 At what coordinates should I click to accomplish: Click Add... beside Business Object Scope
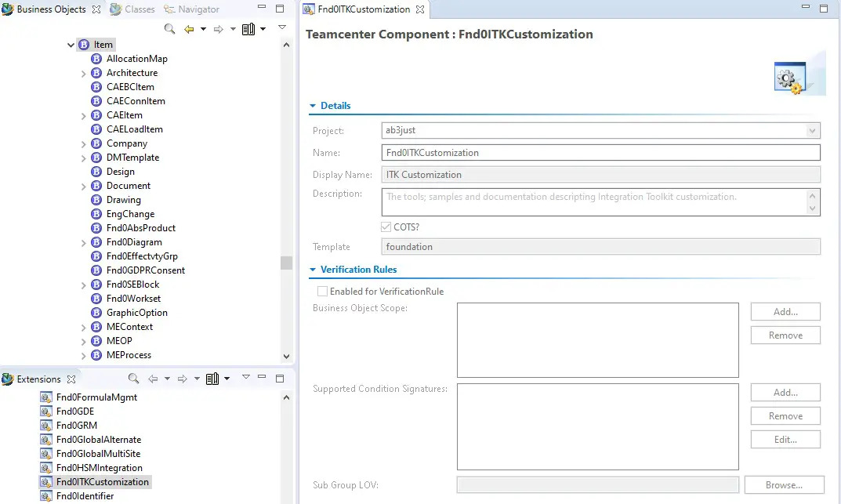pos(785,311)
